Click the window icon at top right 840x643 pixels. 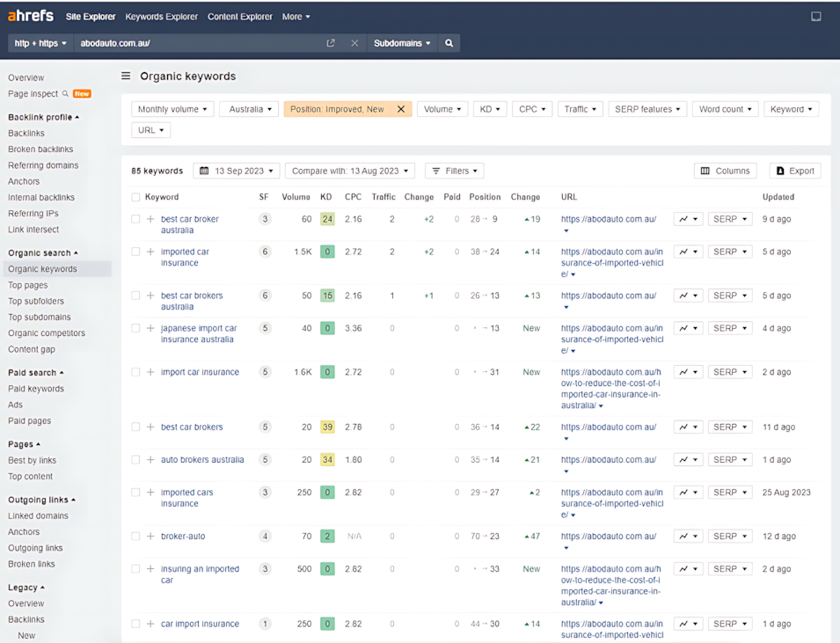point(815,17)
